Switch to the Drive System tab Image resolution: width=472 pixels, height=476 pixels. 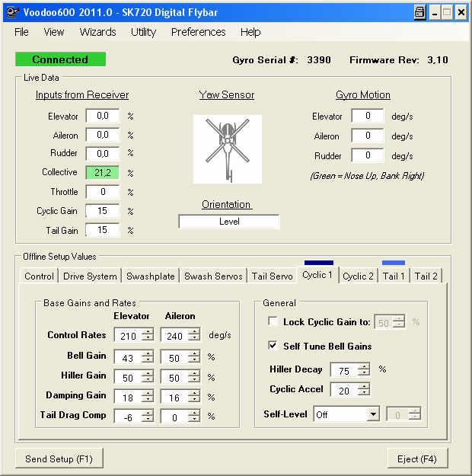(90, 276)
